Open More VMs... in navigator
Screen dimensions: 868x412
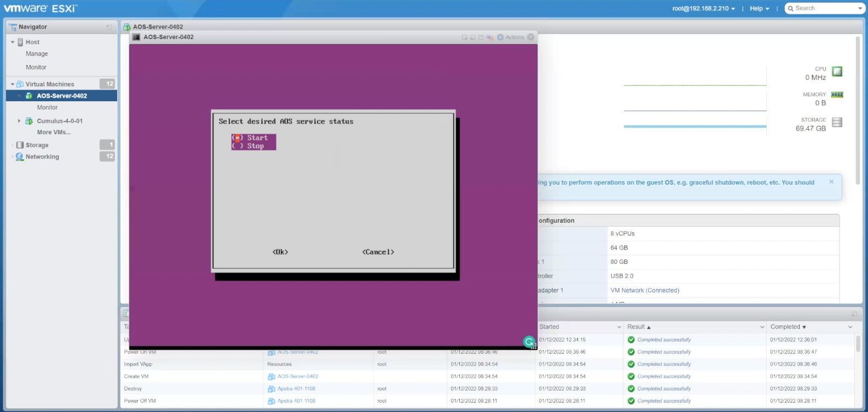tap(54, 133)
